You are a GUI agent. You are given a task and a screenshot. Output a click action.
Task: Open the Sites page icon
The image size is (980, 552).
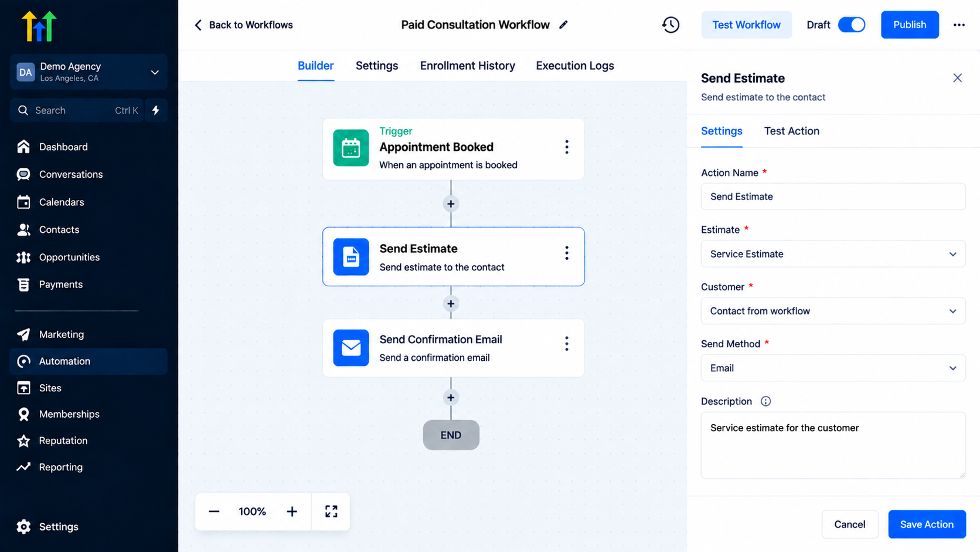pyautogui.click(x=23, y=388)
